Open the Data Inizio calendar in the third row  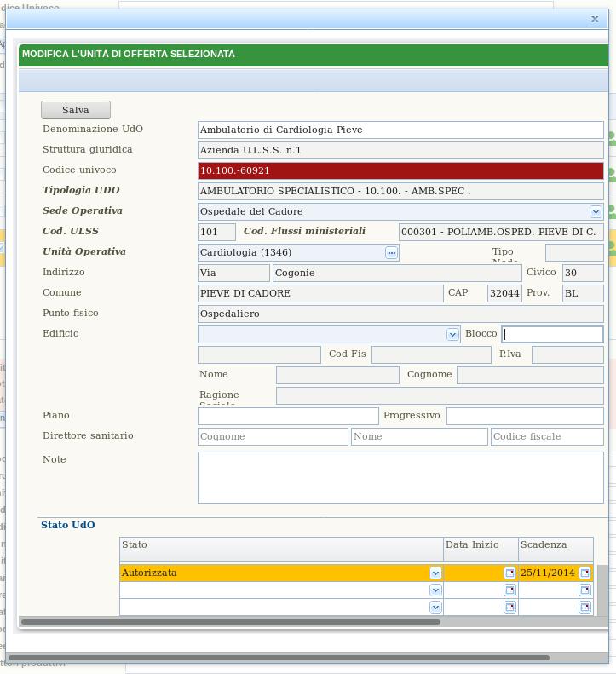coord(509,608)
